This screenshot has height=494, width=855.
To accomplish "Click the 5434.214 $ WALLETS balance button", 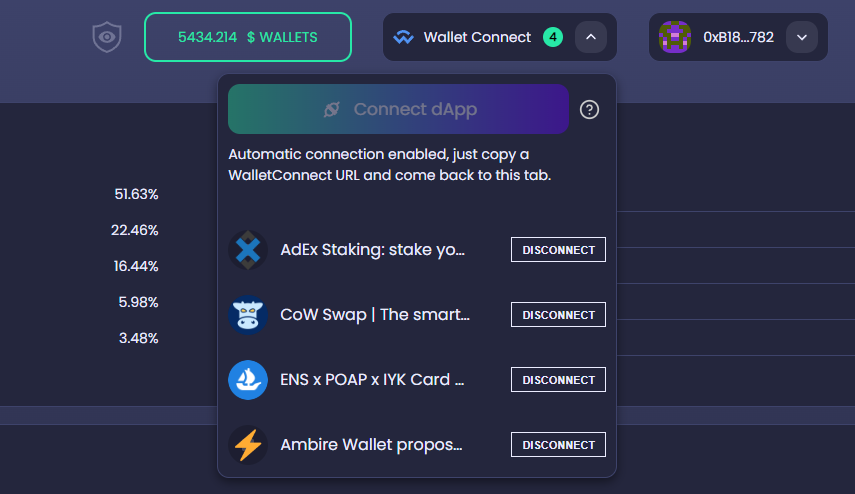I will (248, 37).
